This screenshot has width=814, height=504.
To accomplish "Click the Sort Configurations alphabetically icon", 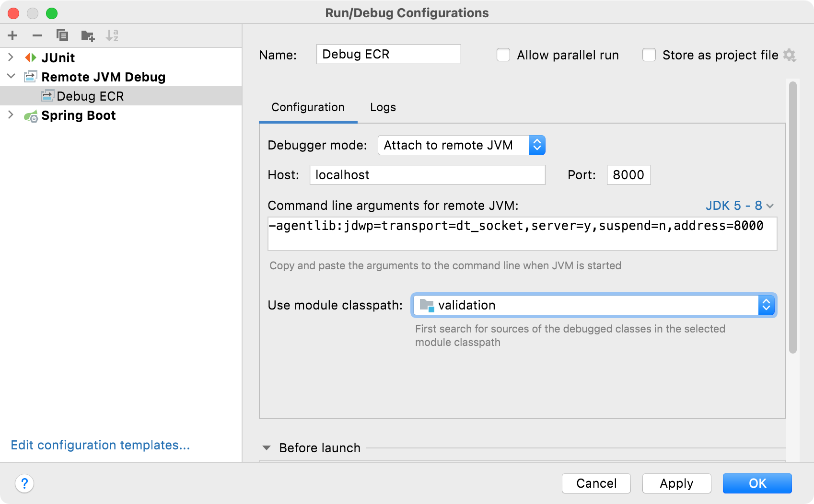I will click(x=112, y=35).
